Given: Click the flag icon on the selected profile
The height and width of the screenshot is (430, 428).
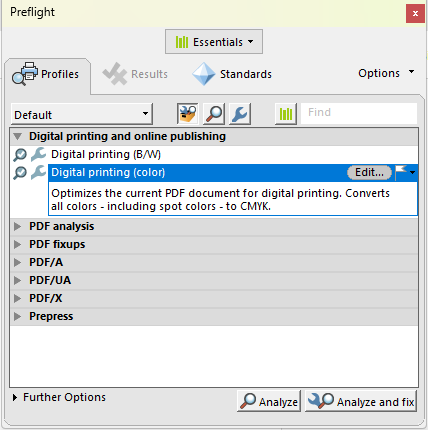Looking at the screenshot, I should click(x=401, y=172).
